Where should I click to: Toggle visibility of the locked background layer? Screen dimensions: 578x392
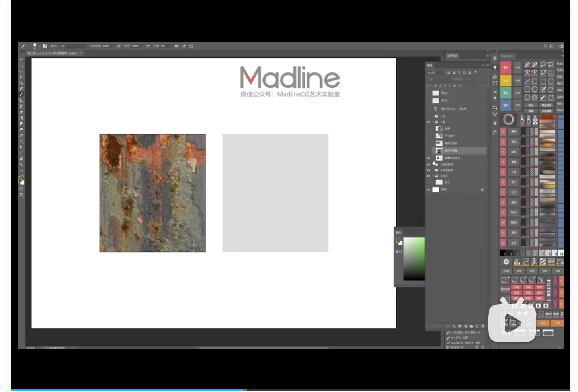pos(428,190)
